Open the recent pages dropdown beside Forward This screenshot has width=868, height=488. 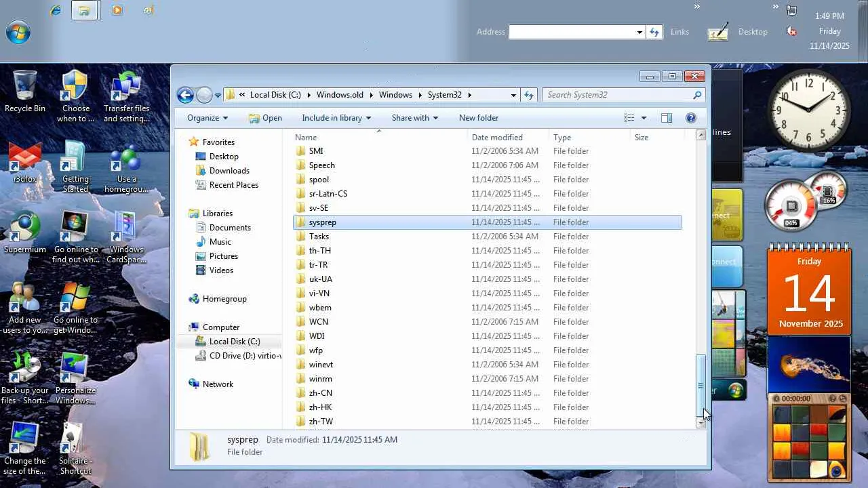tap(218, 96)
